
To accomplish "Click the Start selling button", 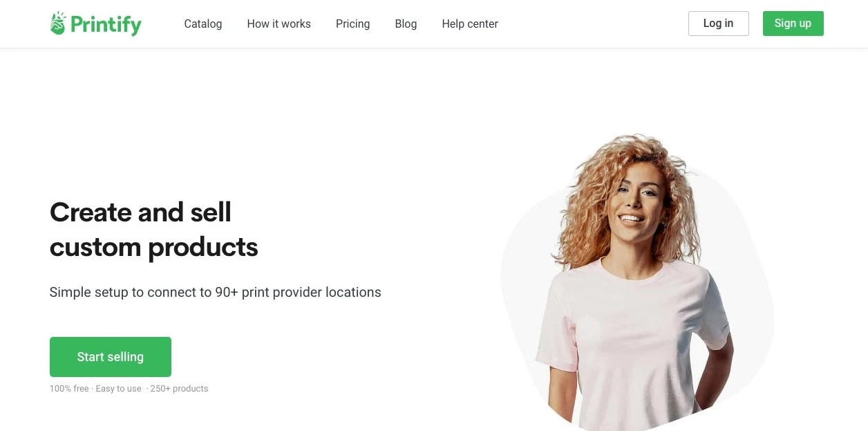I will click(x=111, y=357).
